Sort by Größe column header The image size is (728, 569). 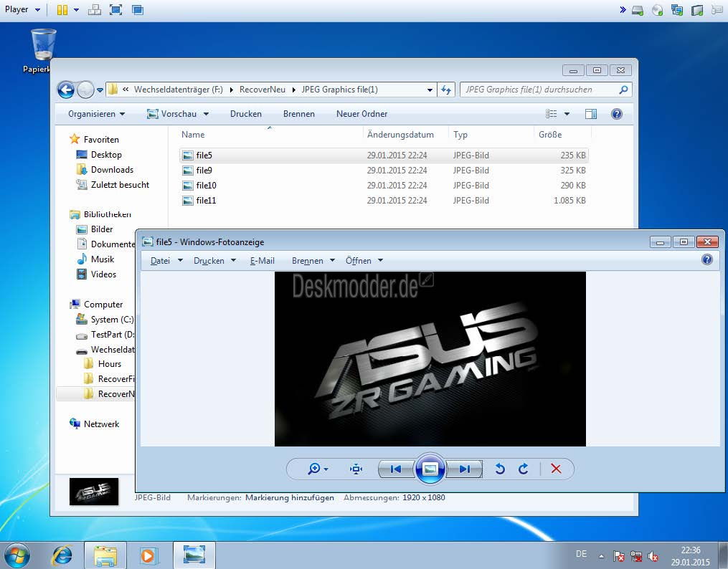(562, 135)
